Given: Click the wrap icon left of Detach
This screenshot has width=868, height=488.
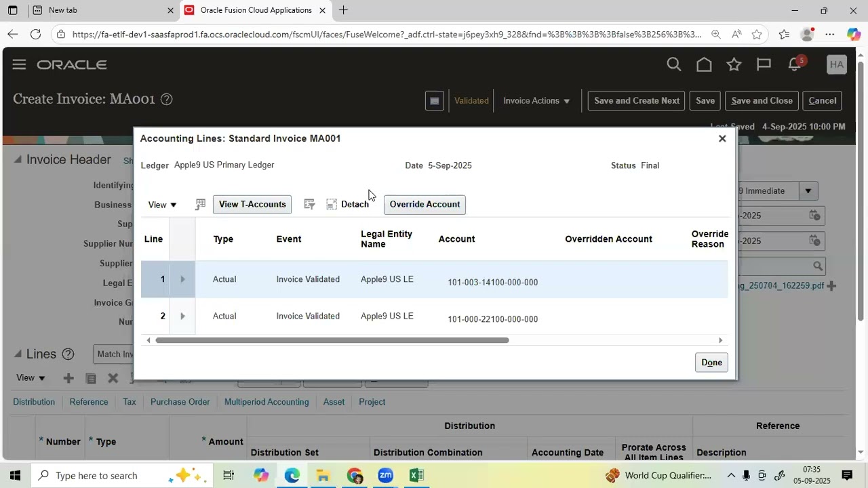Looking at the screenshot, I should (x=310, y=204).
